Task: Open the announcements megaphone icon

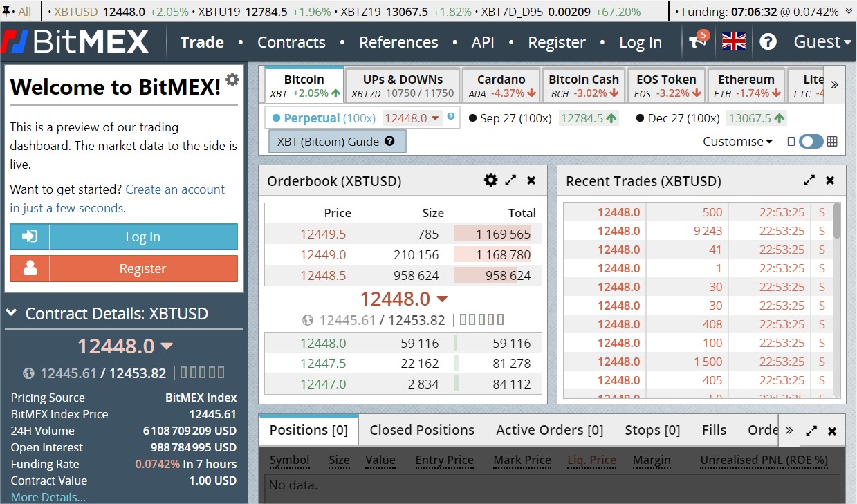Action: coord(699,41)
